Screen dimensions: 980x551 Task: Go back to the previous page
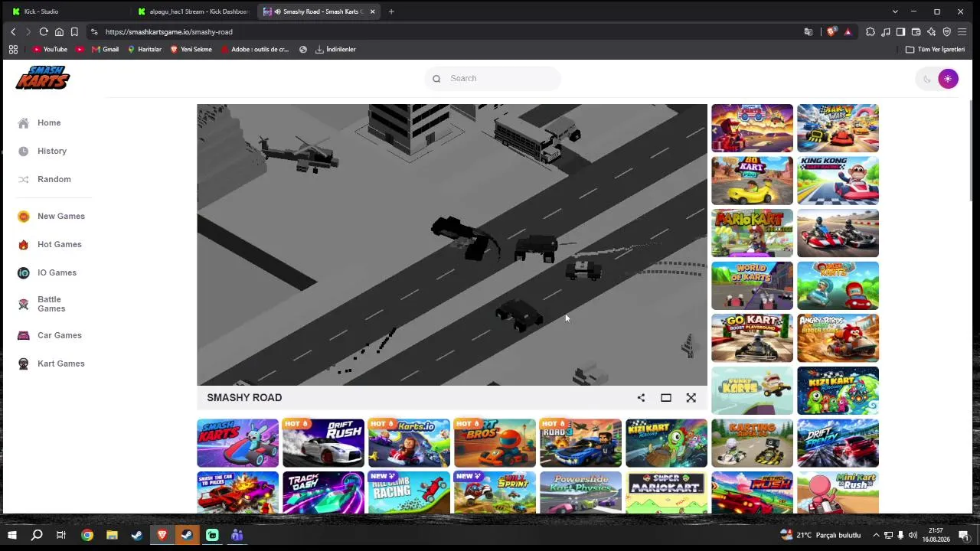click(x=13, y=32)
